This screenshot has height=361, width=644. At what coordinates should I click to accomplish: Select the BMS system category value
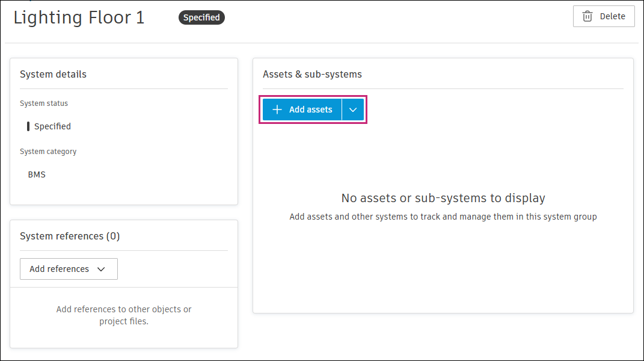(37, 174)
